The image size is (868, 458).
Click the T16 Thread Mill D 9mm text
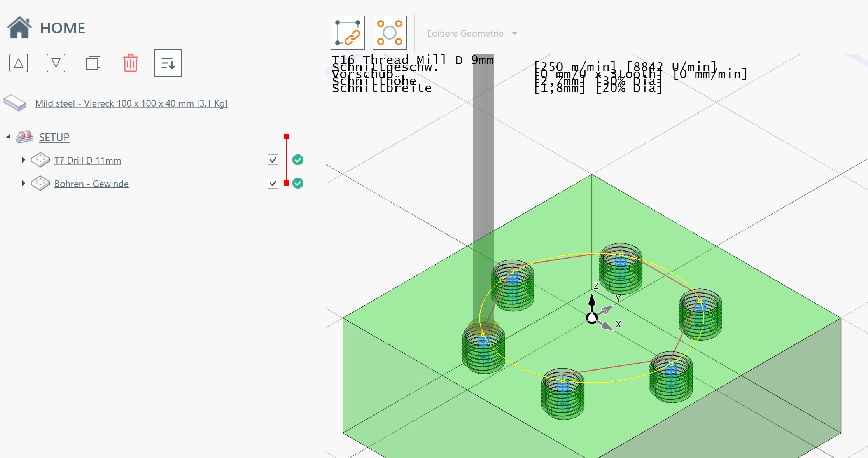coord(413,60)
